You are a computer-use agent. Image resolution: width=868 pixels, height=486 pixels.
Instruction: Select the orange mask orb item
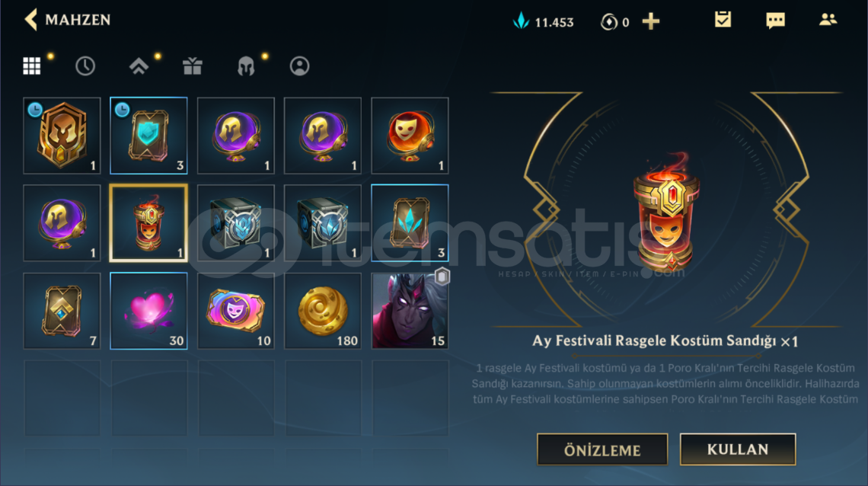[410, 136]
